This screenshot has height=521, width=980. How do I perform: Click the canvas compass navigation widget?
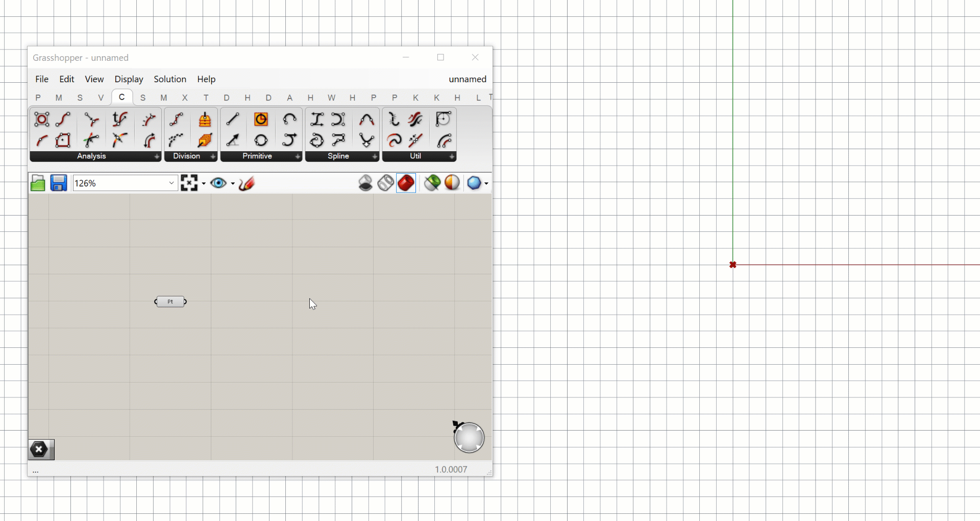pos(469,438)
